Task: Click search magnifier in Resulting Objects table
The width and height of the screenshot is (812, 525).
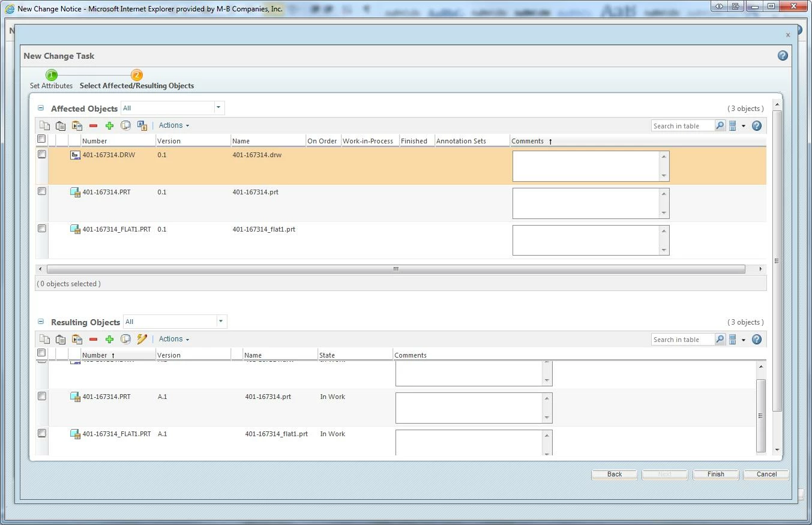Action: [x=720, y=339]
